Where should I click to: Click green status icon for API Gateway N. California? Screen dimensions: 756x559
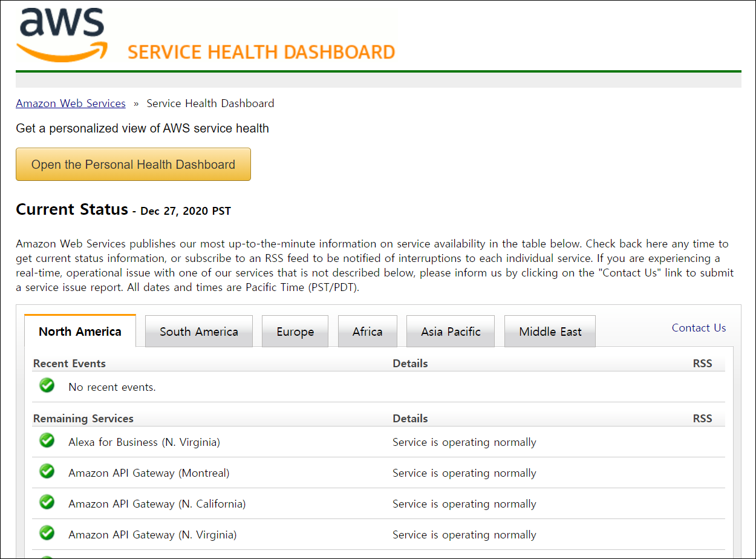coord(47,502)
